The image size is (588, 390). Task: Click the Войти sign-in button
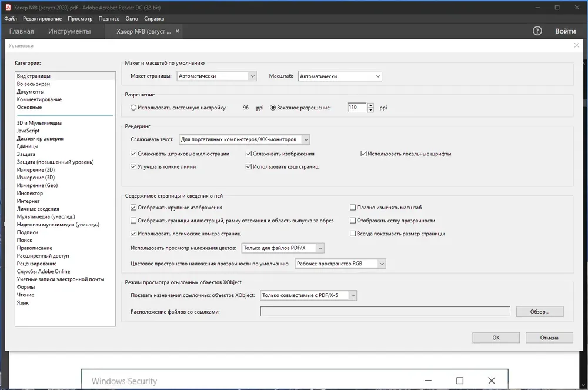pyautogui.click(x=565, y=31)
